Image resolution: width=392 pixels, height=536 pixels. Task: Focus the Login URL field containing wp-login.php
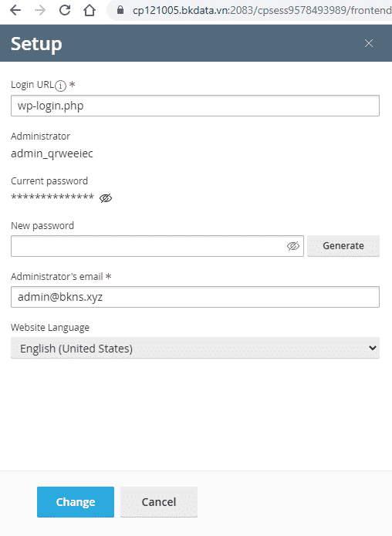(195, 106)
